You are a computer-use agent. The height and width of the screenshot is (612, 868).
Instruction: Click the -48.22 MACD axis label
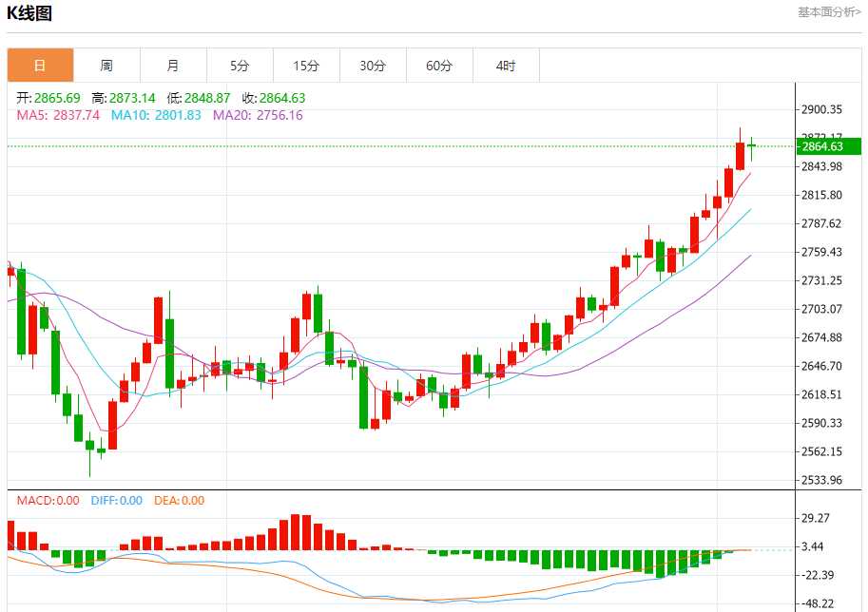pyautogui.click(x=818, y=603)
